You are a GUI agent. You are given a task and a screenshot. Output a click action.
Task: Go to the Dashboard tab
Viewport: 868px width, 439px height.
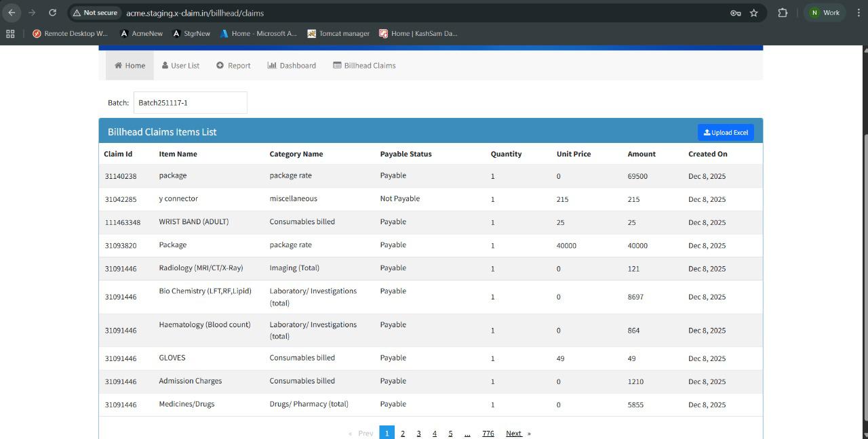(292, 66)
